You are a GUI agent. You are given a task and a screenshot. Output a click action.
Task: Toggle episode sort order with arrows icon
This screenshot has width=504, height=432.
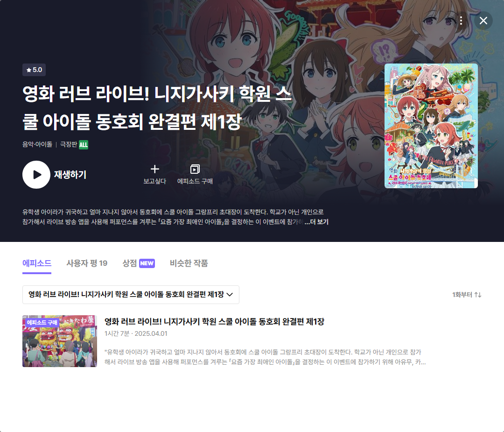478,295
